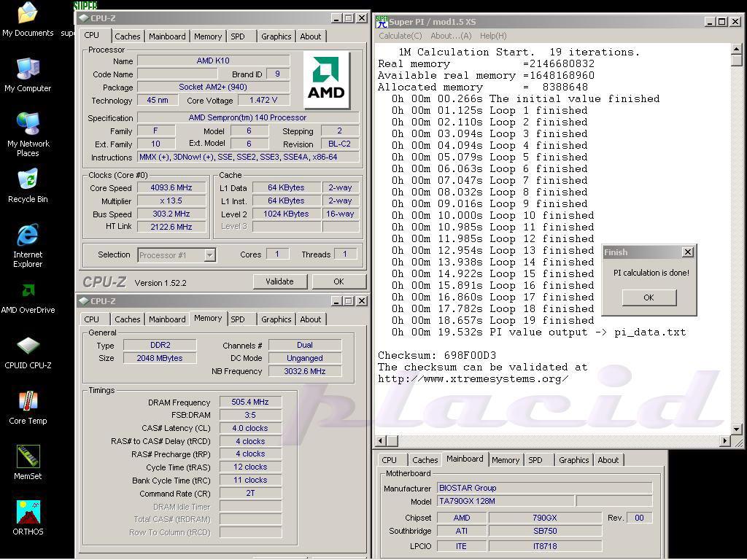Click the Super PI title bar icon
Viewport: 747px width, 560px height.
coord(381,22)
